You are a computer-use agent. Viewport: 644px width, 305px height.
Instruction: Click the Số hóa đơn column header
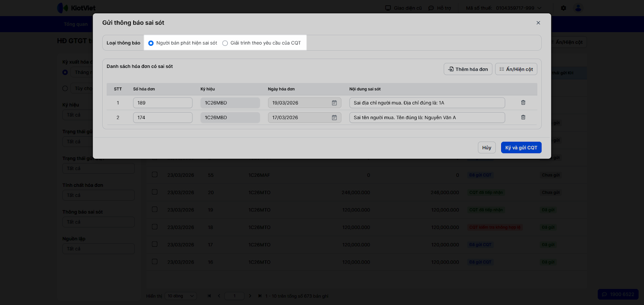[x=144, y=89]
